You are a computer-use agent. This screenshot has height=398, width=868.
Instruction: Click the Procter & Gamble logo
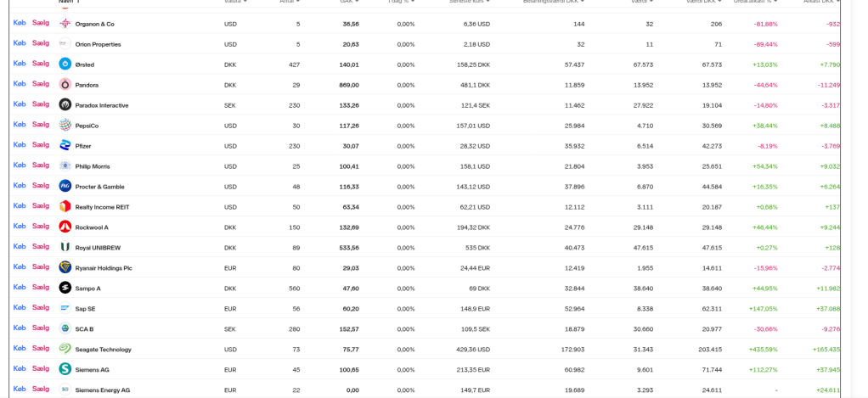pos(65,186)
